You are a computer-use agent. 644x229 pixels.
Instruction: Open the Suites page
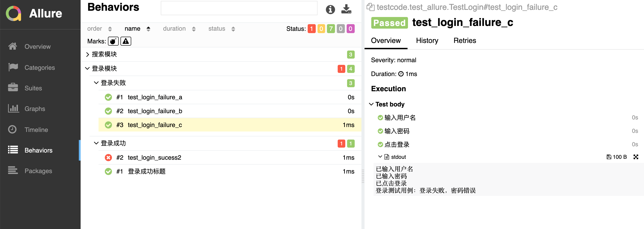[x=33, y=88]
